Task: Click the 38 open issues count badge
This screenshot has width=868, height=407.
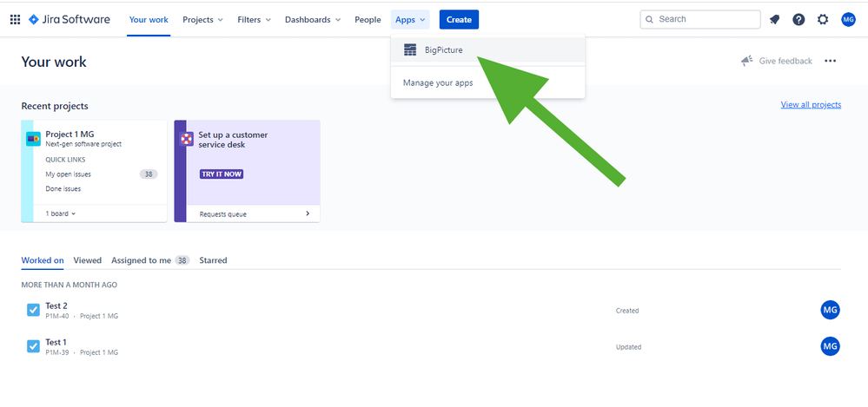Action: (149, 174)
